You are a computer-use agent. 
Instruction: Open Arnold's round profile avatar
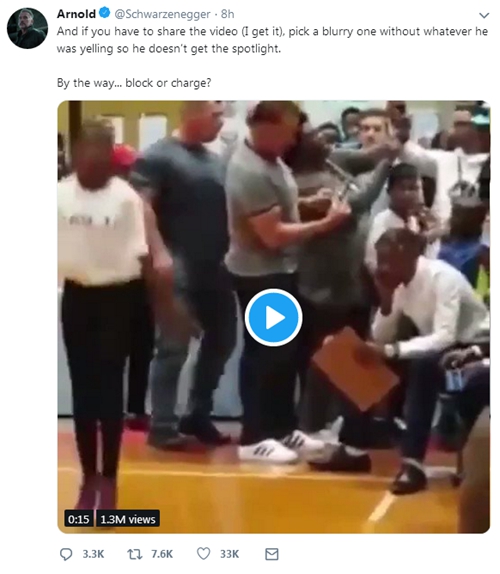click(27, 28)
